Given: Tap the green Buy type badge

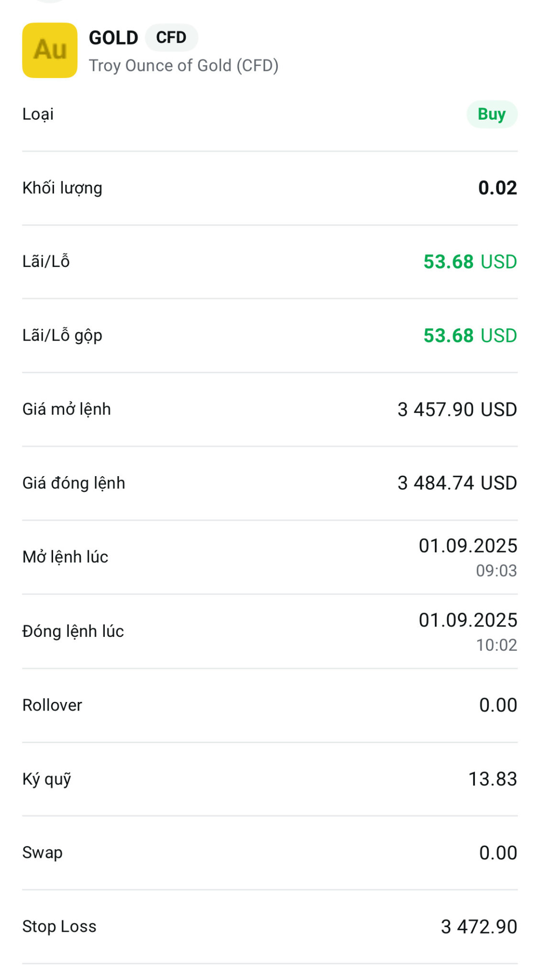Looking at the screenshot, I should (x=491, y=114).
